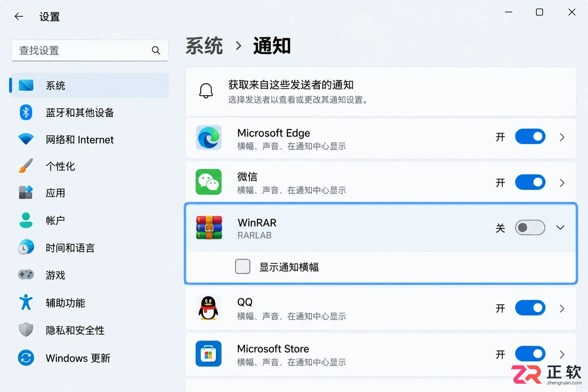The height and width of the screenshot is (392, 588).
Task: Open 隐私和安全性 settings
Action: [x=89, y=330]
